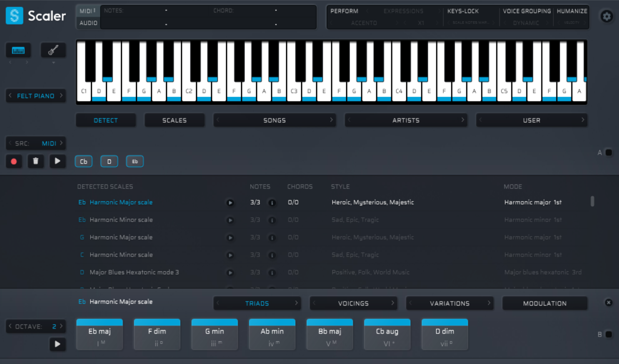Switch input mode to AUDIO
The width and height of the screenshot is (619, 364).
[x=89, y=23]
